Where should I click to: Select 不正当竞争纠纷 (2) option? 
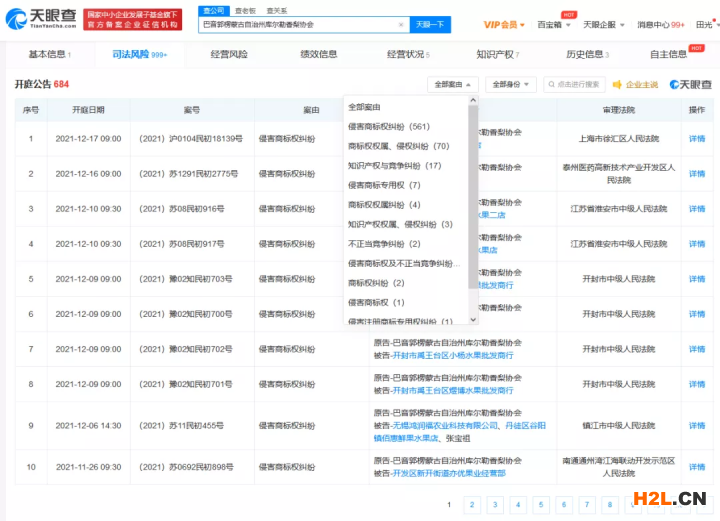click(x=384, y=244)
